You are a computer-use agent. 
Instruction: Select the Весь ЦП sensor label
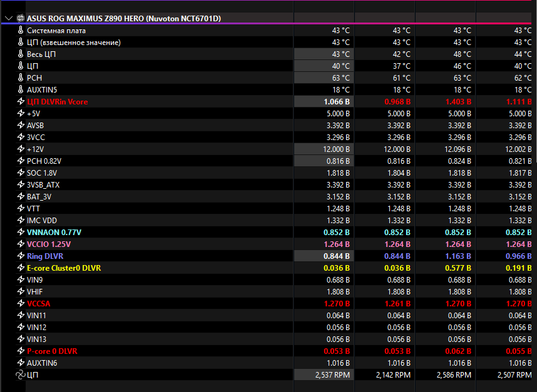pyautogui.click(x=41, y=54)
